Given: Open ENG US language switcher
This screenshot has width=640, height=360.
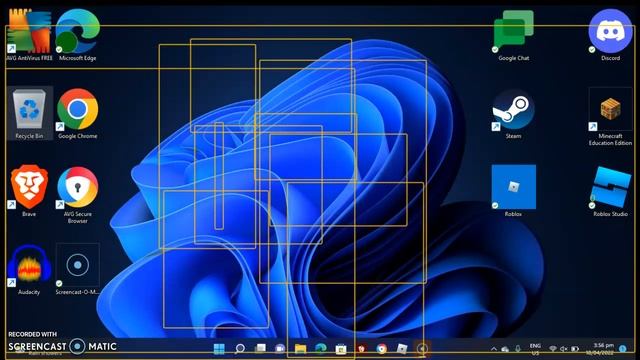Looking at the screenshot, I should coord(535,349).
